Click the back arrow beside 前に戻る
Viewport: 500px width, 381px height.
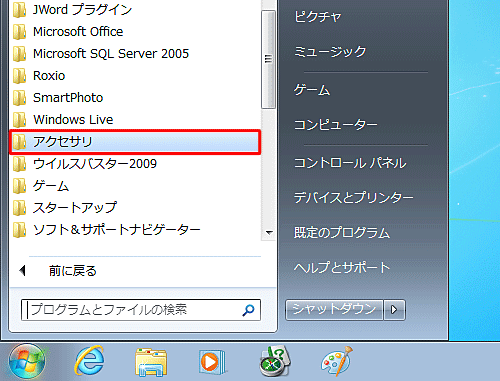[23, 271]
